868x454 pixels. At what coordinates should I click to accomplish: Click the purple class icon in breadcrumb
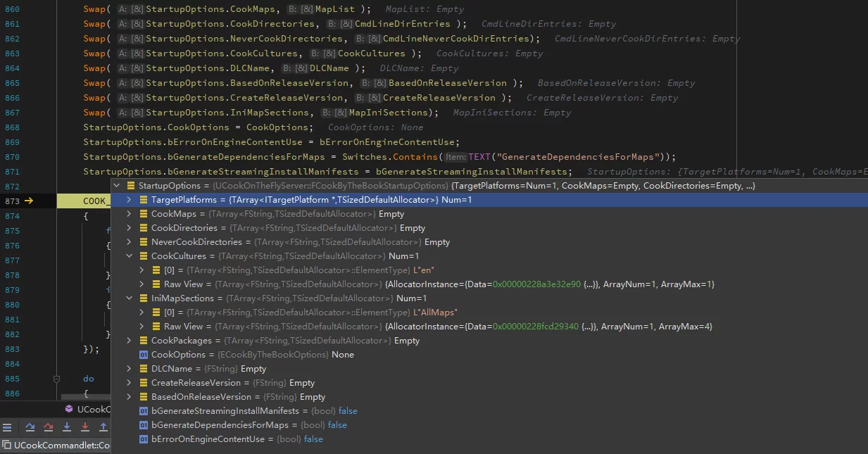[69, 409]
